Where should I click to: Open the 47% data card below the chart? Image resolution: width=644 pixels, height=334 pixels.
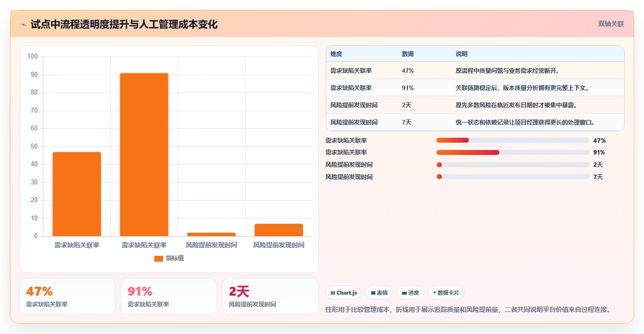point(67,296)
